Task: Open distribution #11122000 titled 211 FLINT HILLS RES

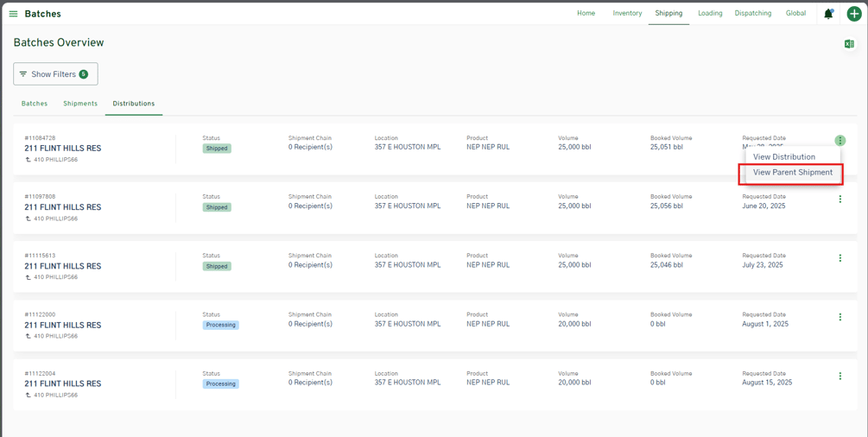Action: 63,326
